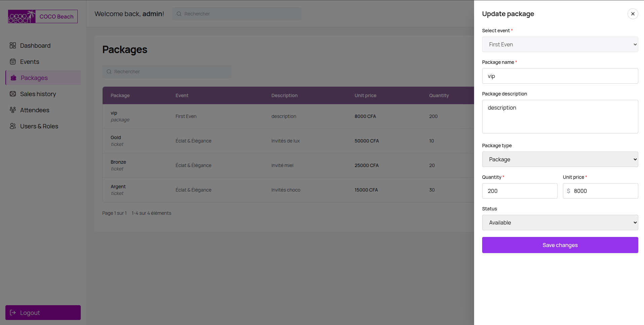Screen dimensions: 644x325
Task: Click the COCO Beach logo image
Action: pos(22,16)
